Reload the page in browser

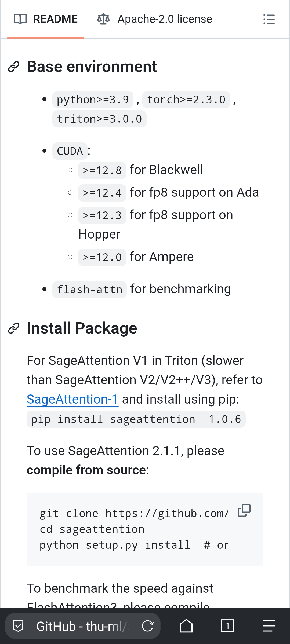pos(147,626)
